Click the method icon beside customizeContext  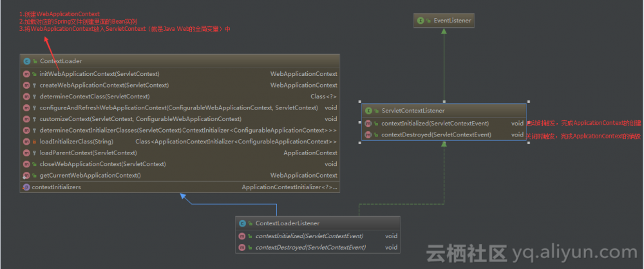pyautogui.click(x=26, y=119)
